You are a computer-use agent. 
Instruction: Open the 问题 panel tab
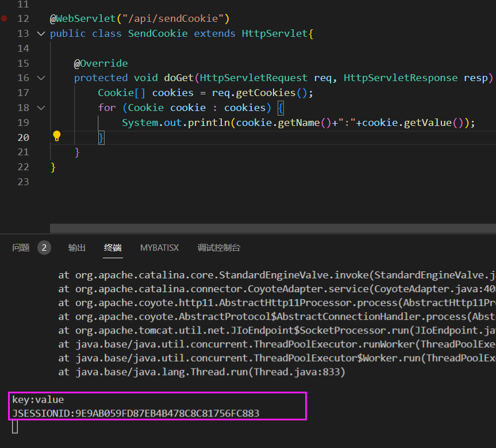pyautogui.click(x=21, y=248)
